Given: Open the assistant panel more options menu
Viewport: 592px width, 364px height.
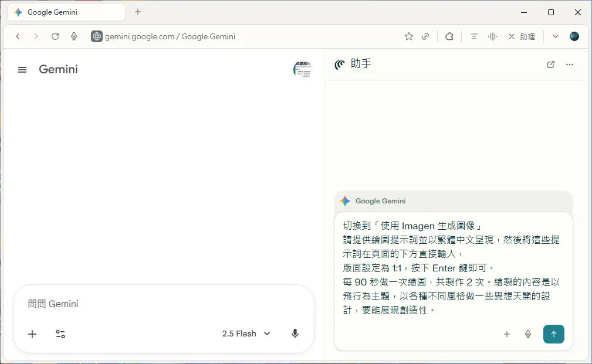Looking at the screenshot, I should click(x=570, y=64).
